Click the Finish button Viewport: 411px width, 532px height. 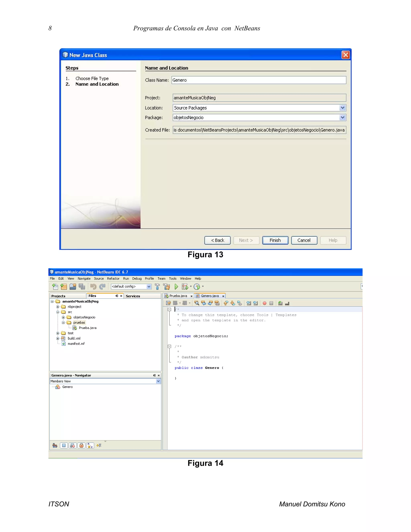(x=275, y=240)
